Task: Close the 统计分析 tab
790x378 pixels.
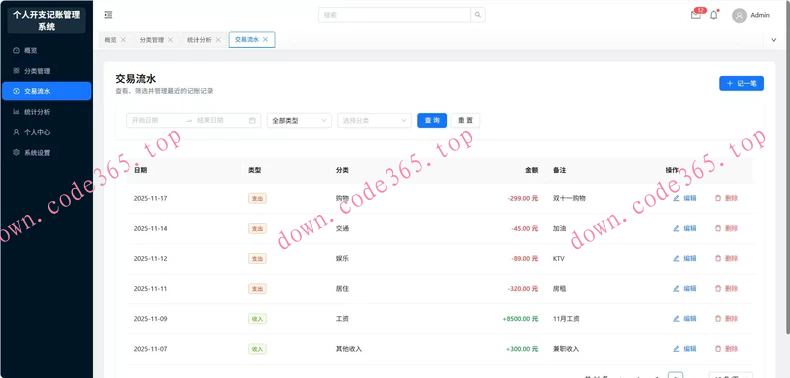Action: click(x=218, y=40)
